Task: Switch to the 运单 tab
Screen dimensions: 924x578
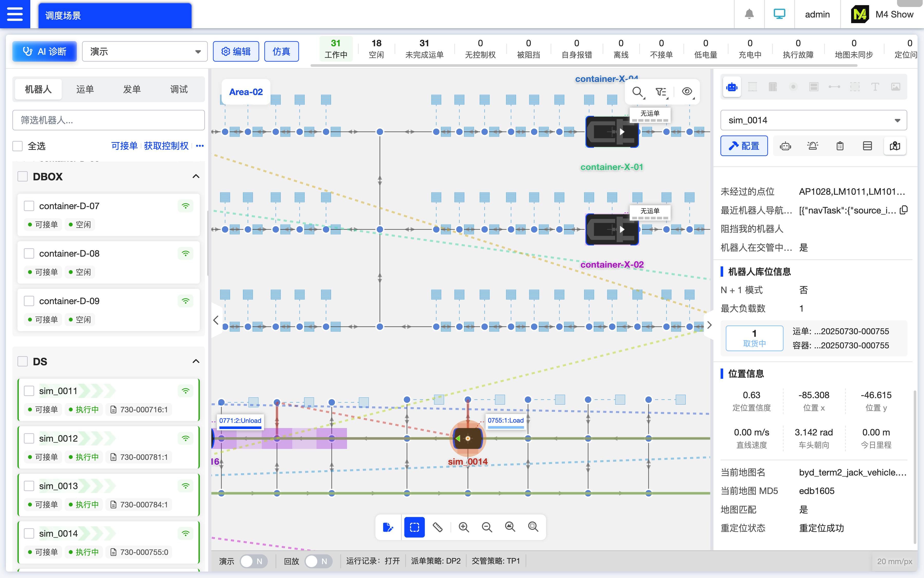Action: point(85,89)
